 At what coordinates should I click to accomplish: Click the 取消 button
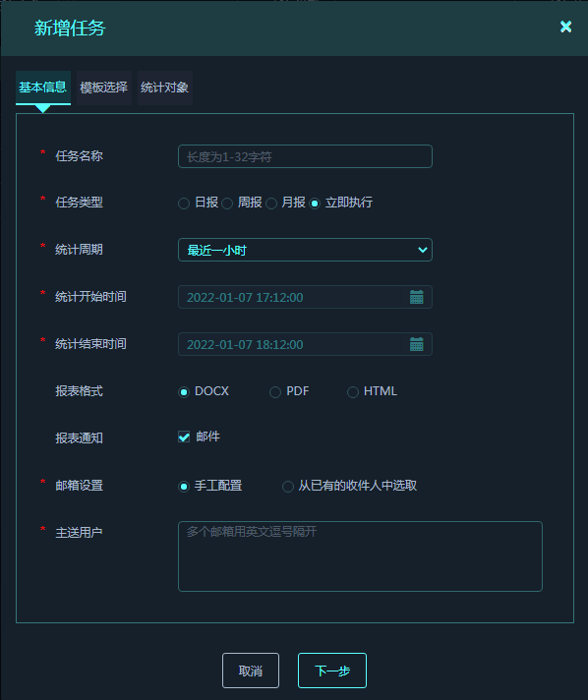coord(251,671)
